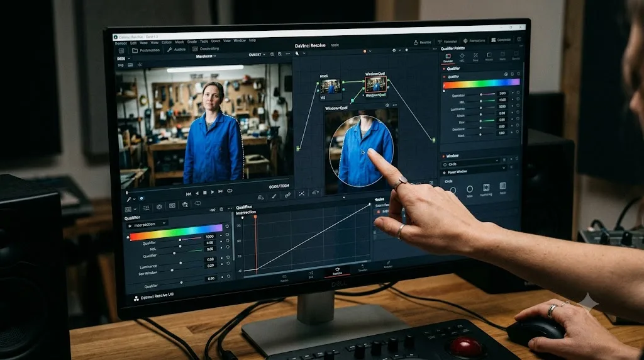Image resolution: width=644 pixels, height=360 pixels.
Task: Open the Power Window dropdown
Action: 474,171
